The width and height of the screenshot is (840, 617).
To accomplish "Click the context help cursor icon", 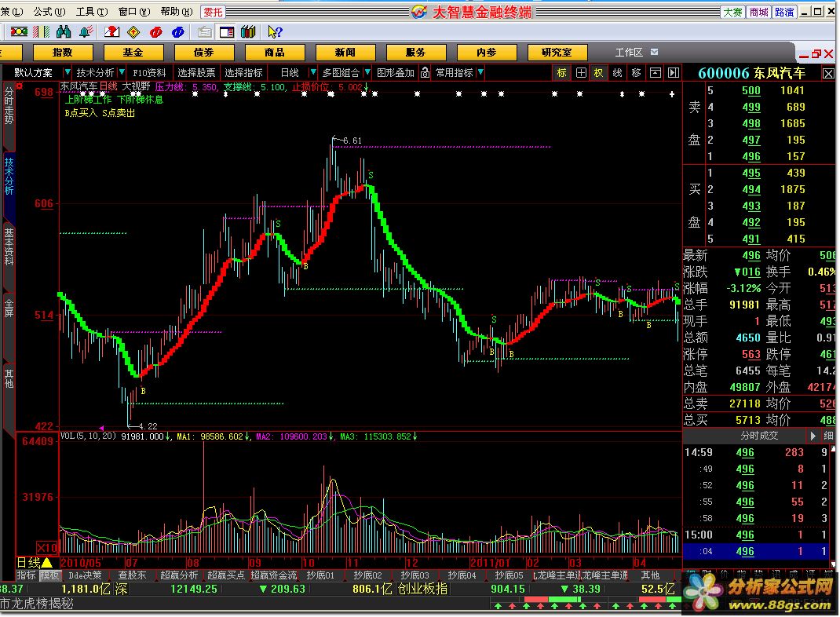I will 275,32.
